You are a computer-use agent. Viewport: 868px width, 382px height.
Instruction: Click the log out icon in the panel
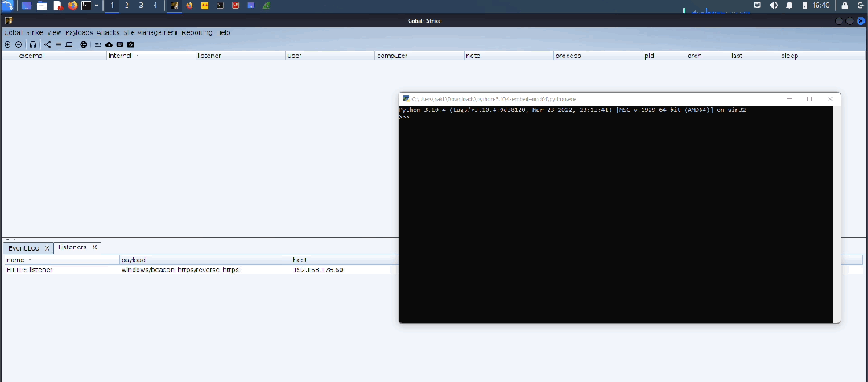861,6
